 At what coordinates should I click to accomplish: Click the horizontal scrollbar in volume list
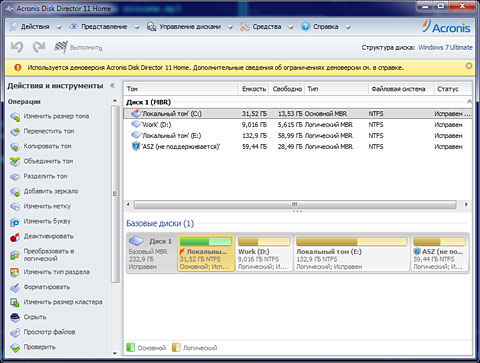click(x=295, y=204)
